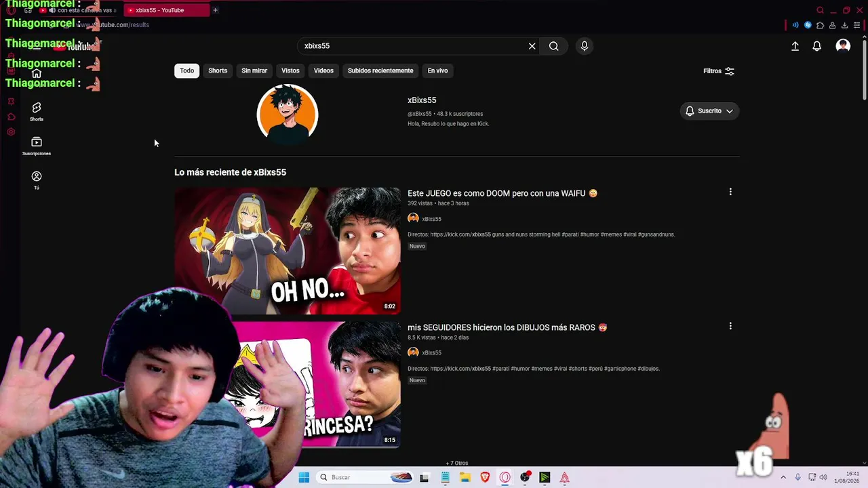Screen dimensions: 868x488
Task: Click the 'OH NO...' video thumbnail
Action: tap(288, 251)
